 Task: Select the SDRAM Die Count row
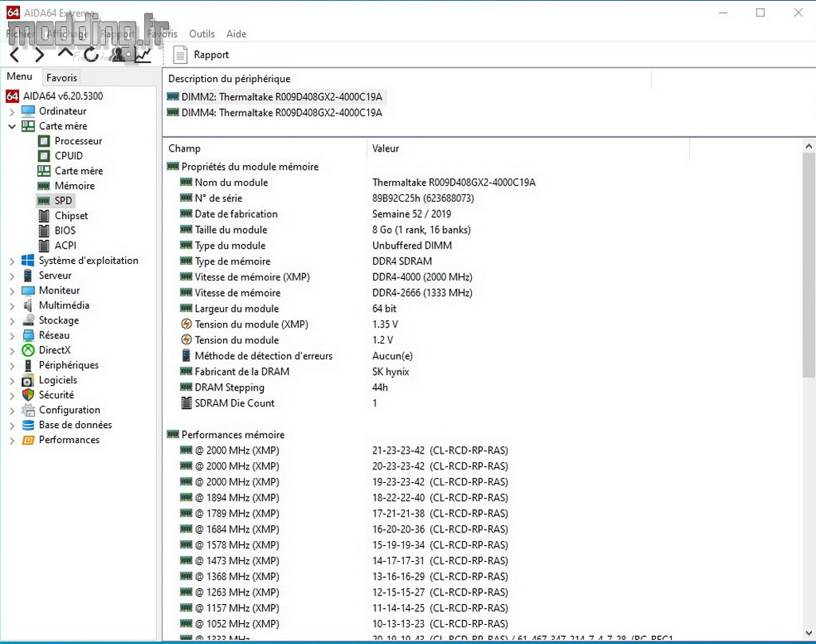279,403
